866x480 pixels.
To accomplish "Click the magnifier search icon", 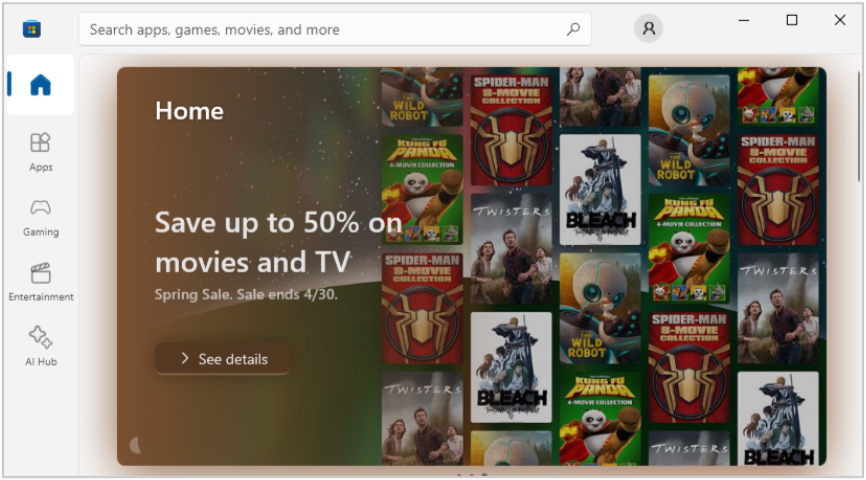I will 573,30.
